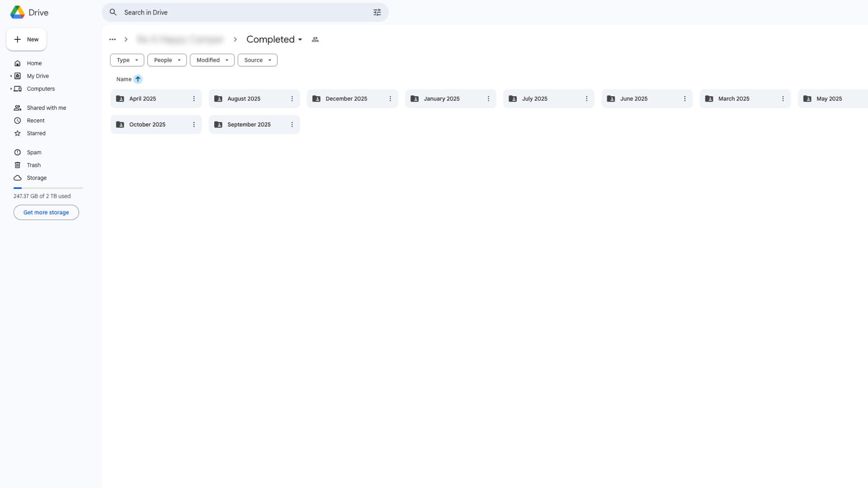Expand the My Drive tree arrow
The image size is (868, 488).
tap(11, 76)
